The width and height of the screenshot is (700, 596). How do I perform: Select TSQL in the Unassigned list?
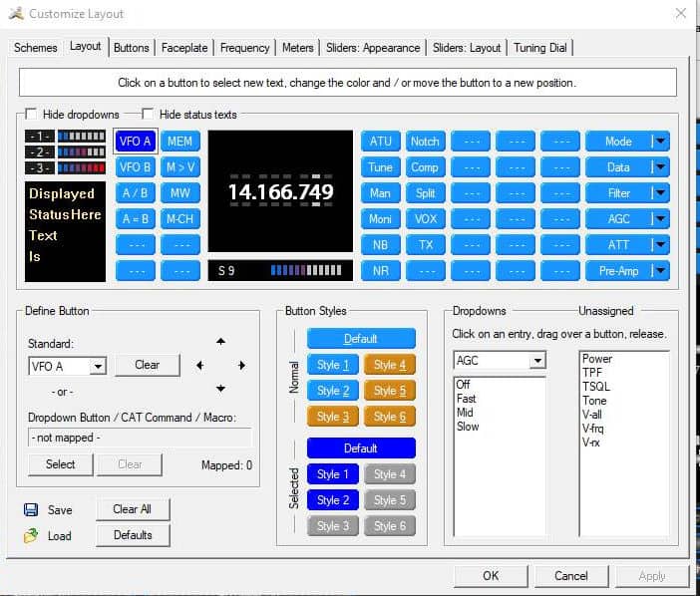(x=596, y=387)
